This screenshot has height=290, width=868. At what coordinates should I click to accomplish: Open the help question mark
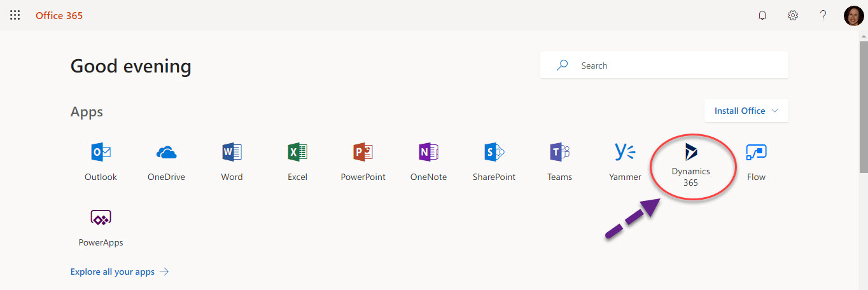click(x=823, y=15)
